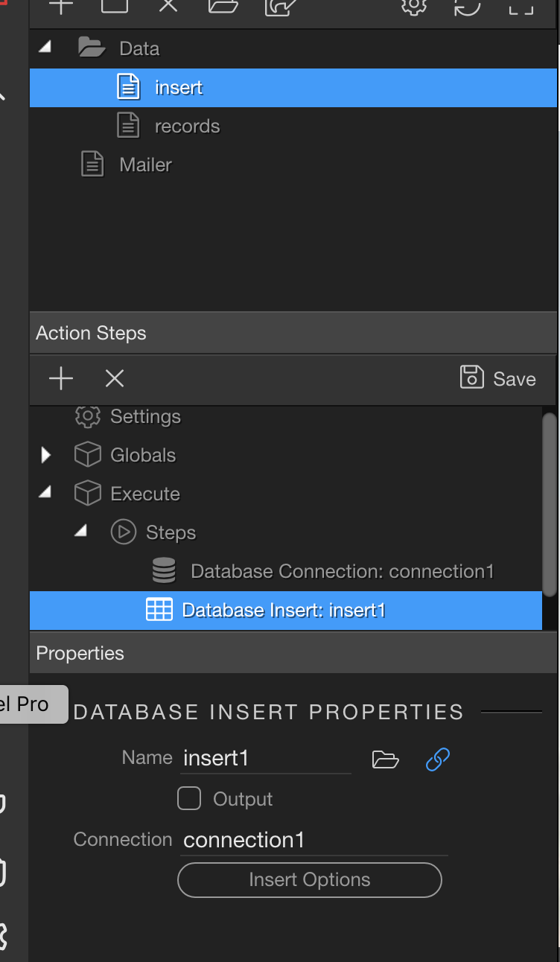Open Insert Options
The height and width of the screenshot is (962, 560).
point(310,880)
